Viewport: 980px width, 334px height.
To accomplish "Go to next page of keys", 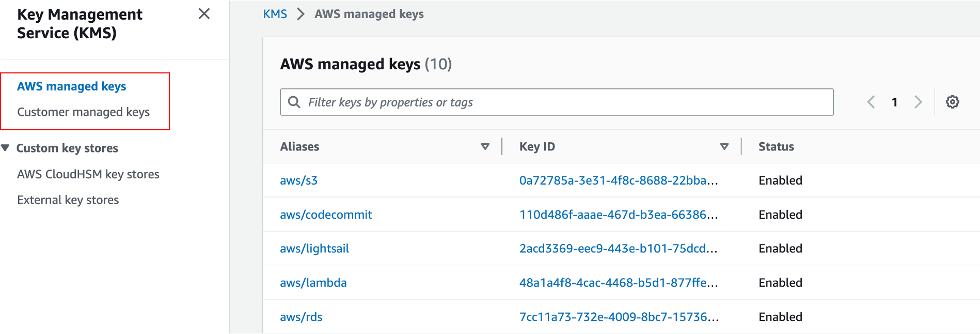I will click(918, 102).
